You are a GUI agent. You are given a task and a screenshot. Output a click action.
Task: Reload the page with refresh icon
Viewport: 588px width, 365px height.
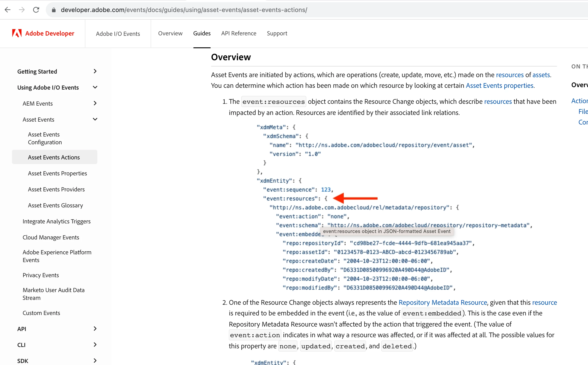36,10
